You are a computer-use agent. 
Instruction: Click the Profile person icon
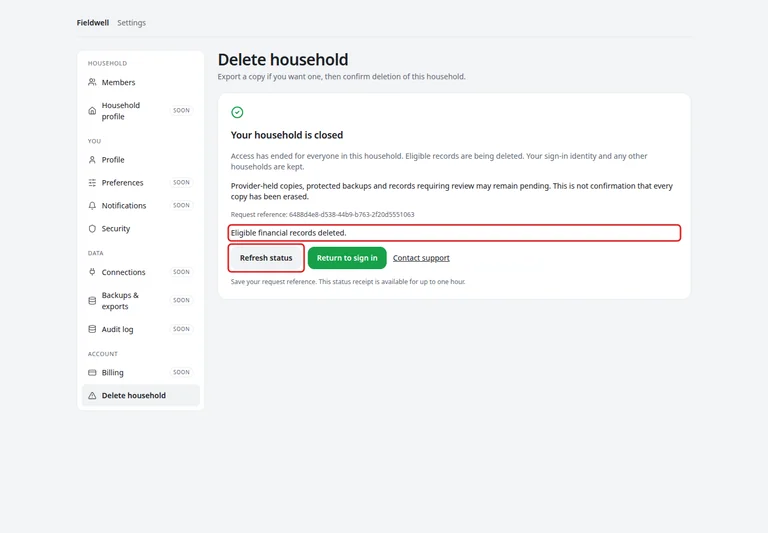point(92,160)
